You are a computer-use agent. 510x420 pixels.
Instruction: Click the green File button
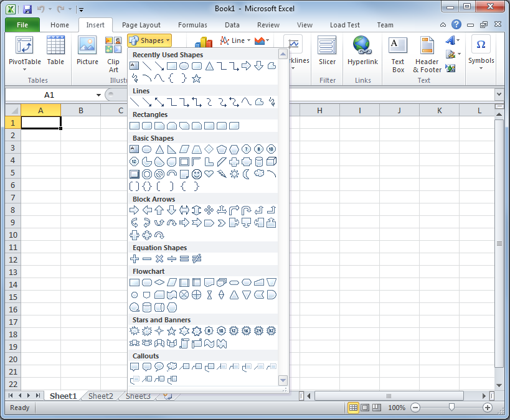(x=22, y=25)
